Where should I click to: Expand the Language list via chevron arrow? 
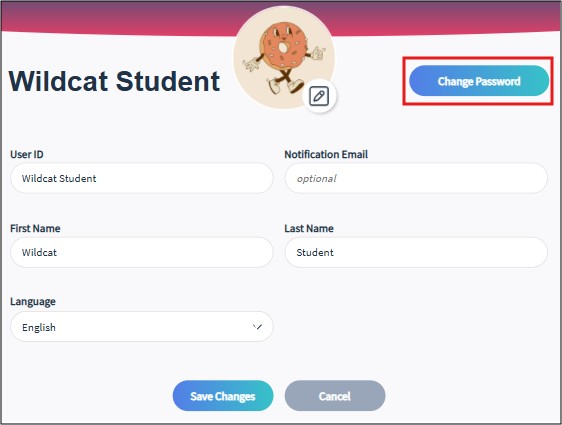click(257, 327)
